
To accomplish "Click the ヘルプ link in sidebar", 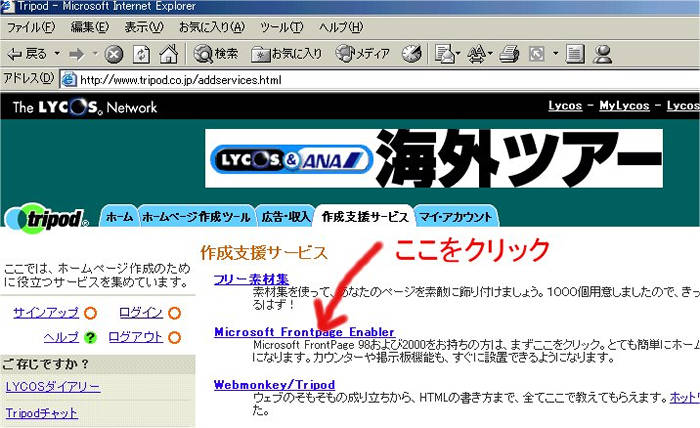I will (61, 337).
